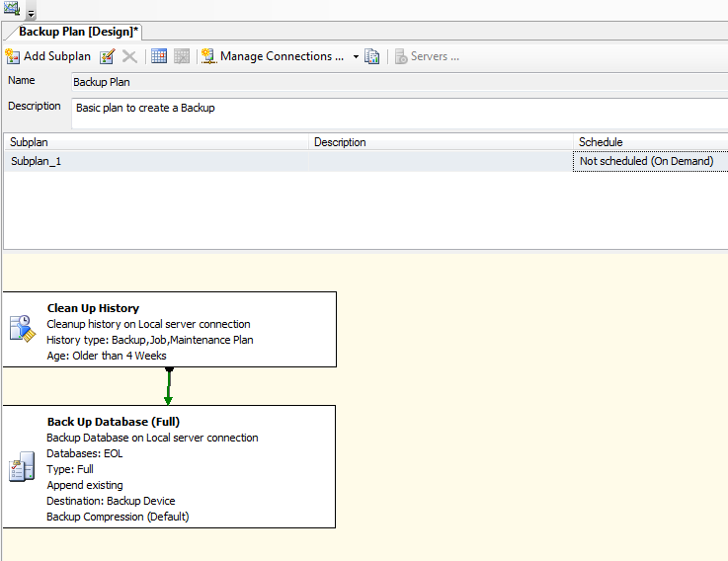Click 'Databases: EOL' text
This screenshot has height=561, width=728.
85,453
